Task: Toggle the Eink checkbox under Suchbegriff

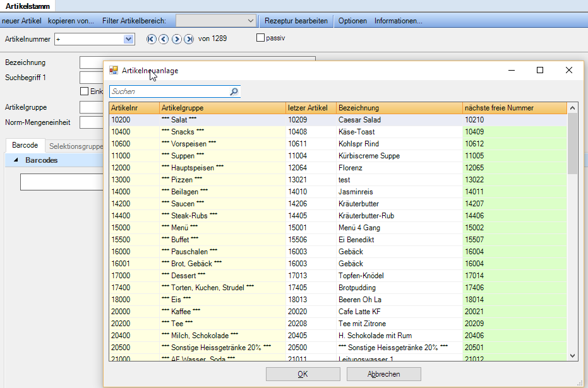Action: (85, 91)
